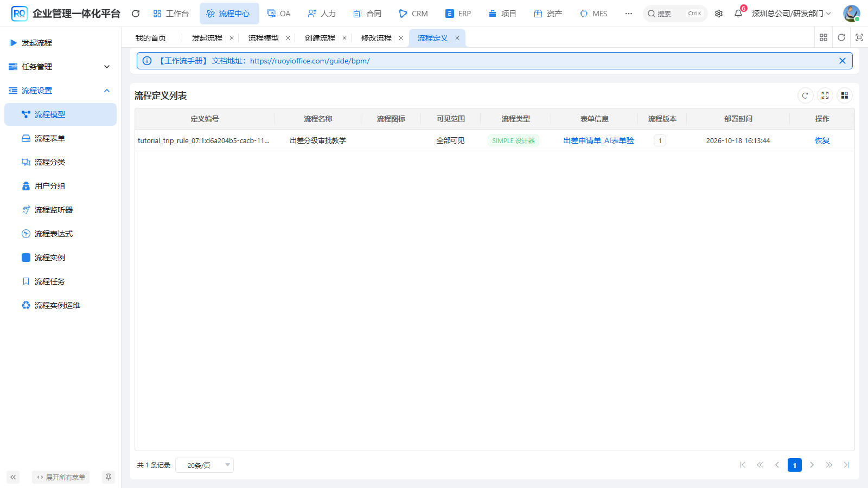Viewport: 868px width, 488px height.
Task: Open the MES top menu
Action: [593, 14]
